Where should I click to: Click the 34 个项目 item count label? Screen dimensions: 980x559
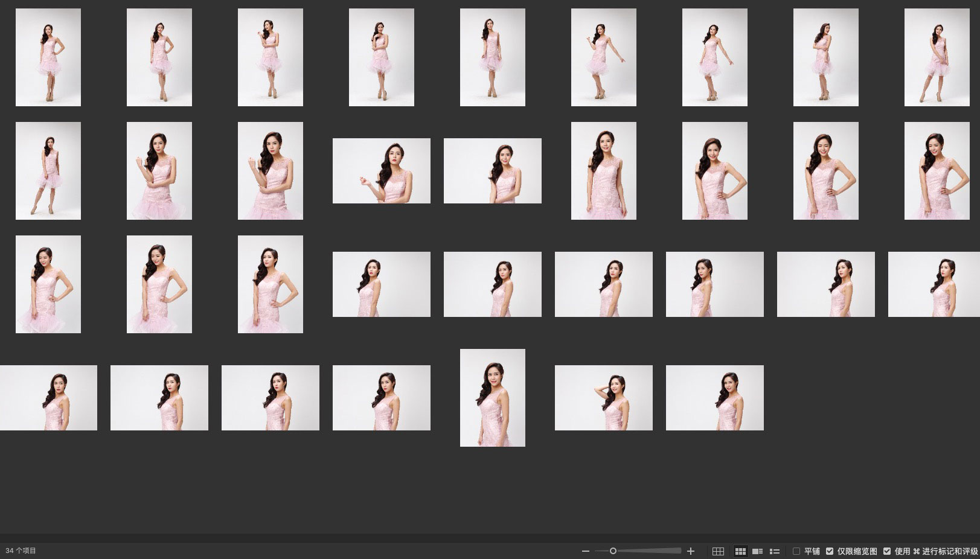(21, 551)
